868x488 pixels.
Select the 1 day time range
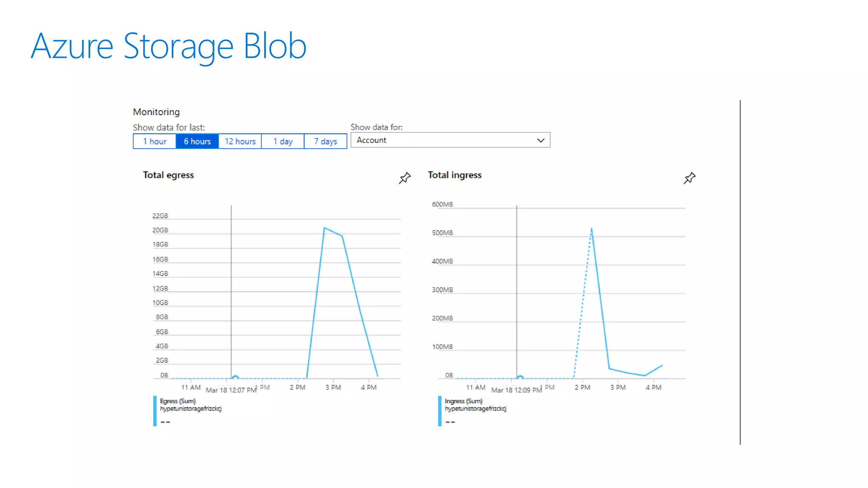[x=283, y=141]
